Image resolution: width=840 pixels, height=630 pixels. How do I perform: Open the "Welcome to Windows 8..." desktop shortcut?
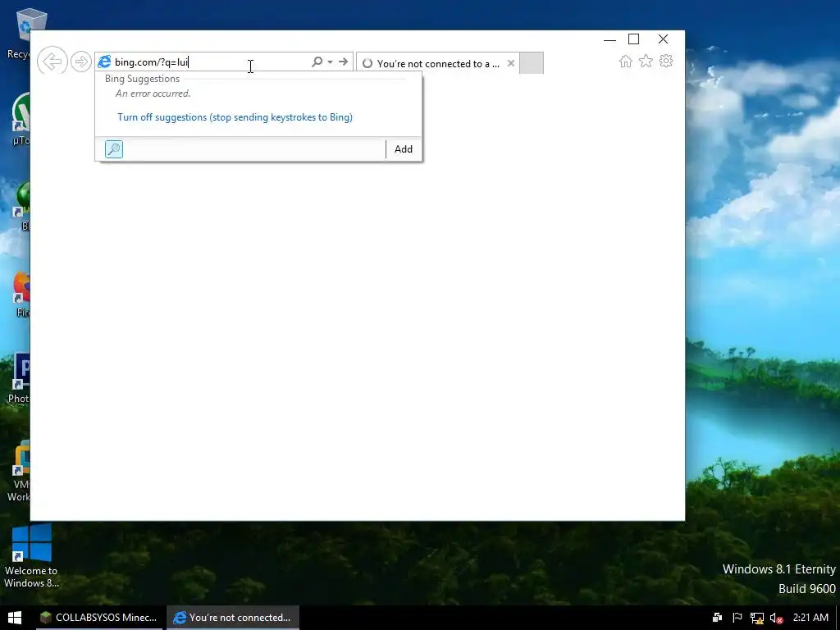pyautogui.click(x=31, y=557)
